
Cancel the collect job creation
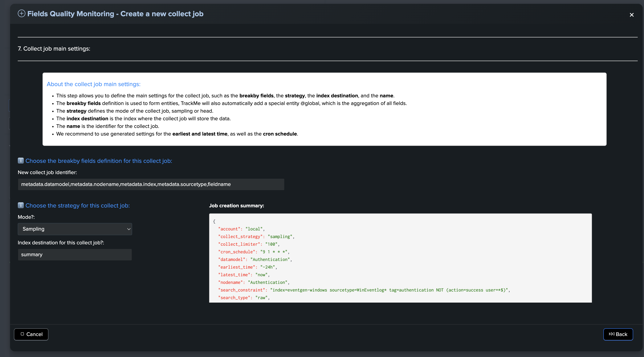tap(31, 334)
